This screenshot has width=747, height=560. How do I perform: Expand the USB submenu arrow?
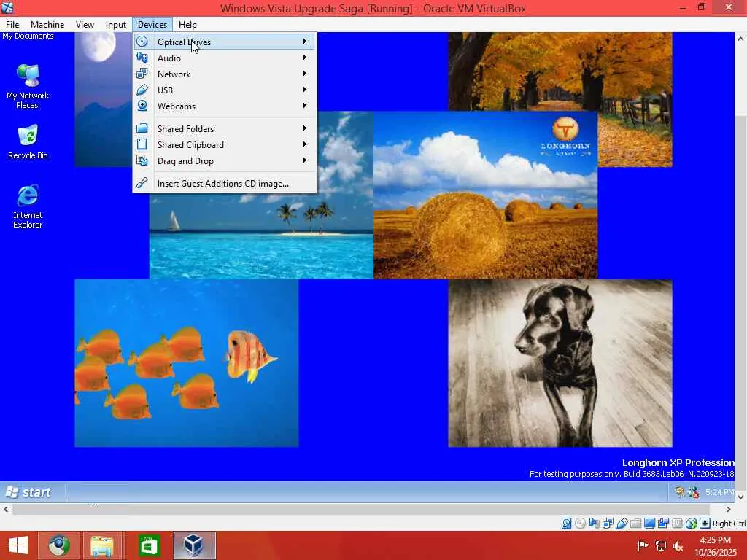pyautogui.click(x=305, y=90)
